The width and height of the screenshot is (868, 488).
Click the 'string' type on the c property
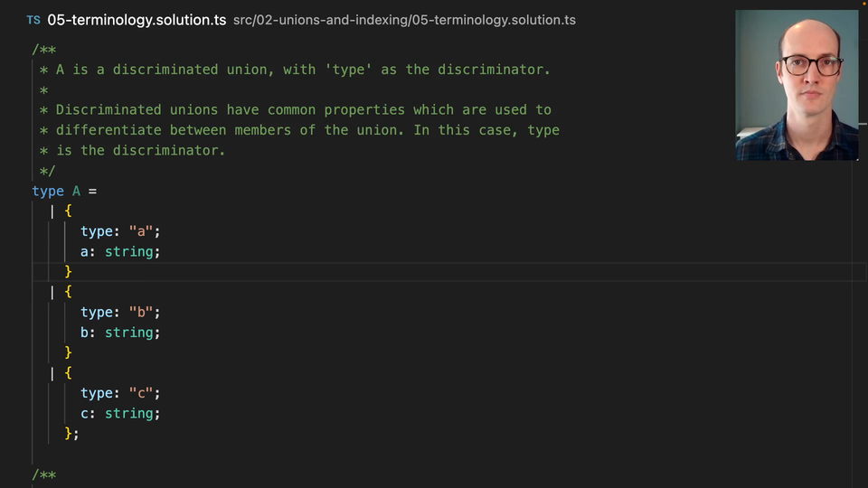[128, 413]
